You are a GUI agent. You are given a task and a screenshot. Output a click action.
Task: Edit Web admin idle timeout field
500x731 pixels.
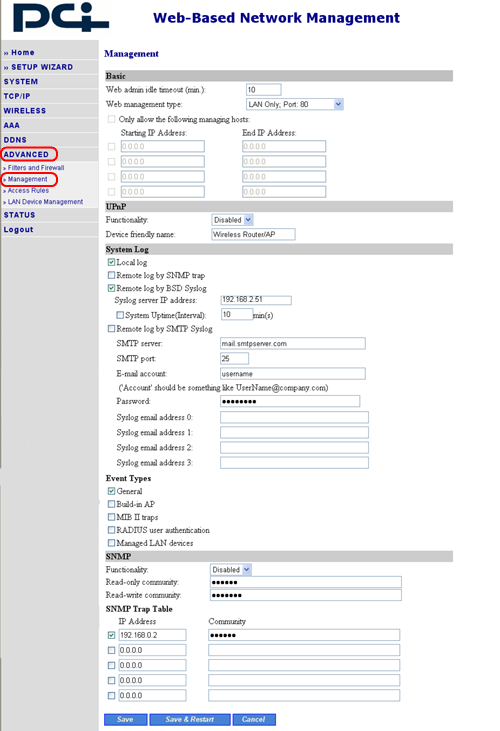tap(263, 90)
